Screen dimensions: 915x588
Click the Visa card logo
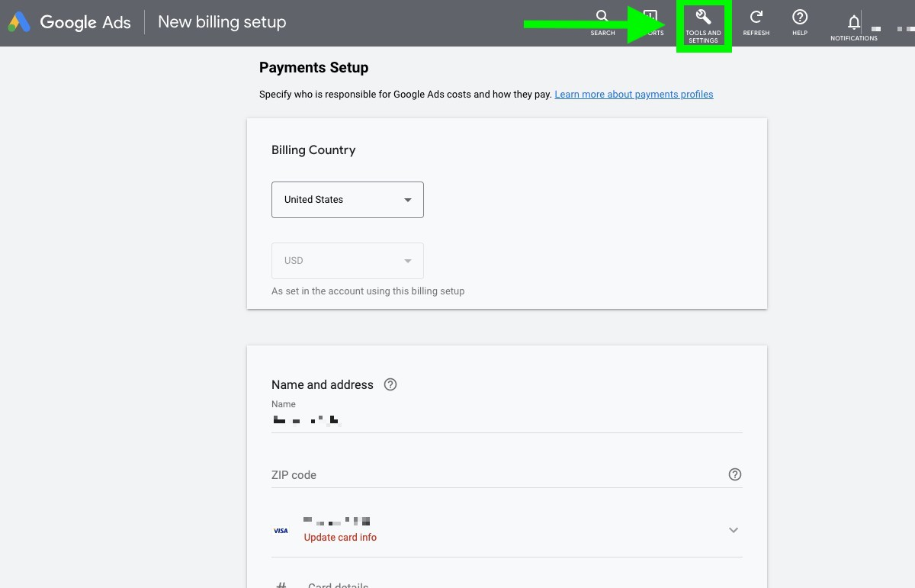coord(281,531)
